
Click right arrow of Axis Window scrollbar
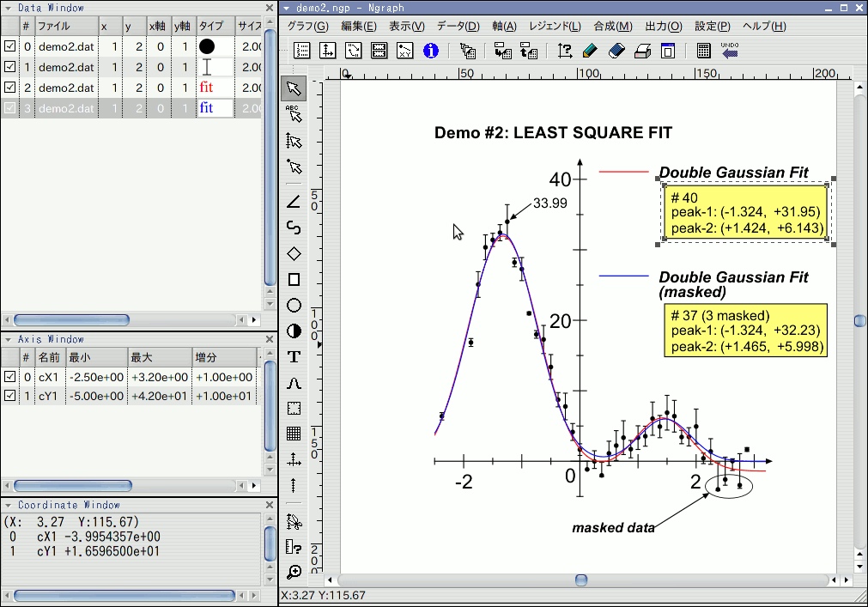[252, 486]
